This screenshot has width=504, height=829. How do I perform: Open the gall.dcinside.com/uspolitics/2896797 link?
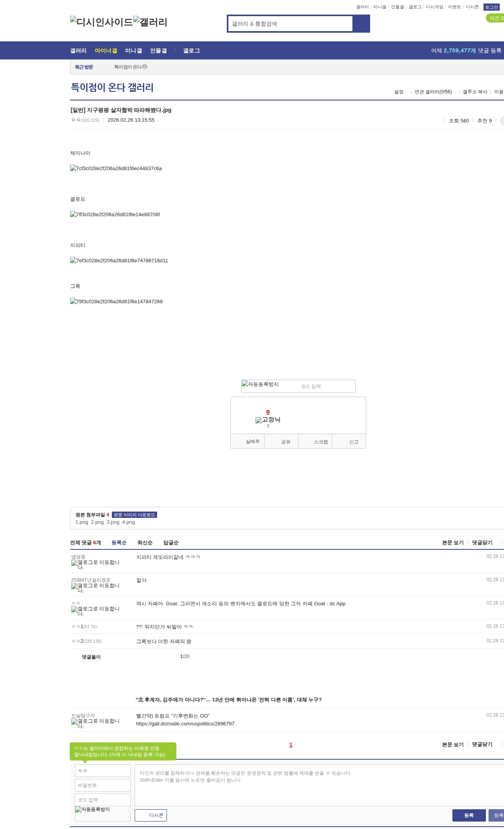point(185,724)
